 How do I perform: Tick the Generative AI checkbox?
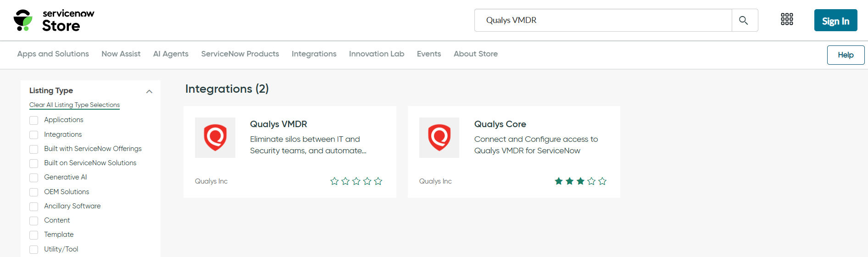coord(34,178)
